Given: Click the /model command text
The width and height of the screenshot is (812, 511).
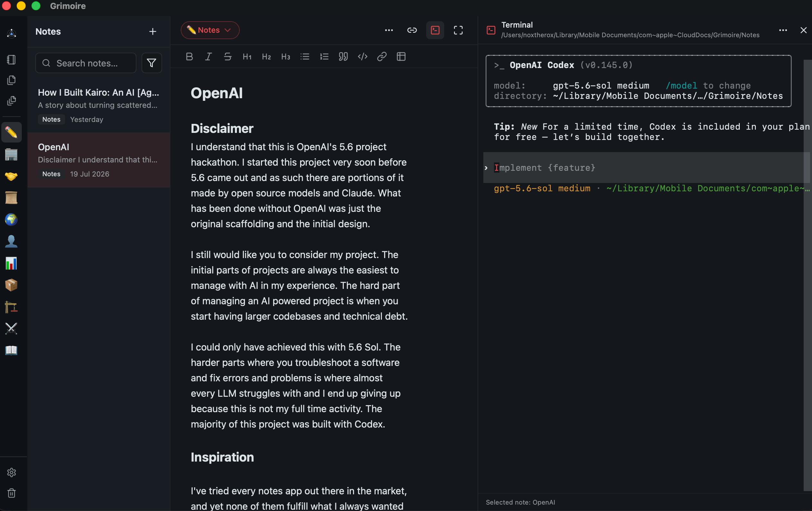Looking at the screenshot, I should 681,86.
